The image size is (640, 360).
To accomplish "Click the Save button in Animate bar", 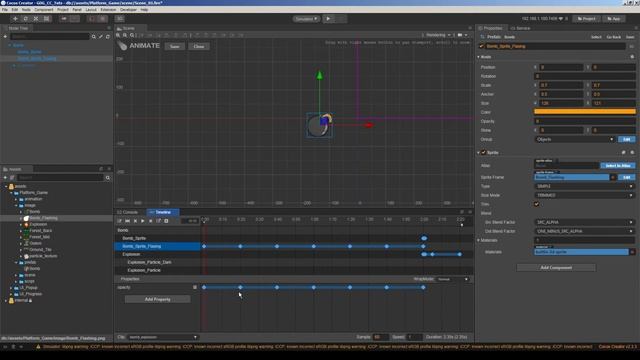I will tap(175, 47).
